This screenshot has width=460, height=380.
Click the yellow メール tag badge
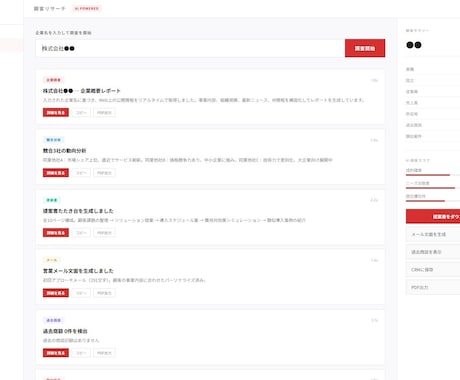point(52,260)
